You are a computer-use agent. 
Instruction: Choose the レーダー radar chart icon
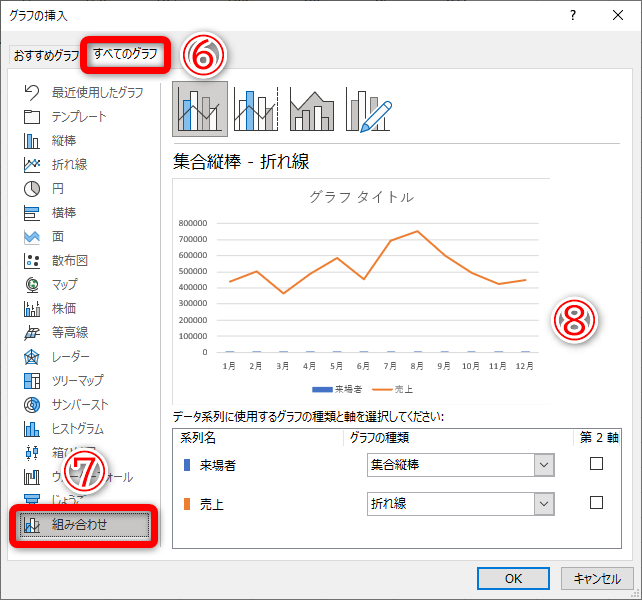(x=32, y=357)
